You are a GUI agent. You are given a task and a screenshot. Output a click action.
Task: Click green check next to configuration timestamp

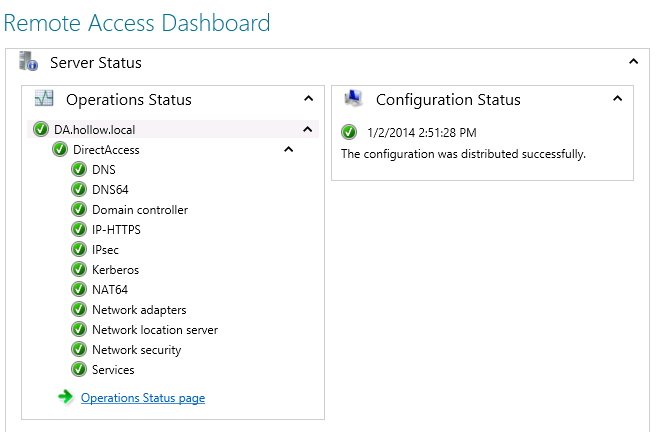349,132
